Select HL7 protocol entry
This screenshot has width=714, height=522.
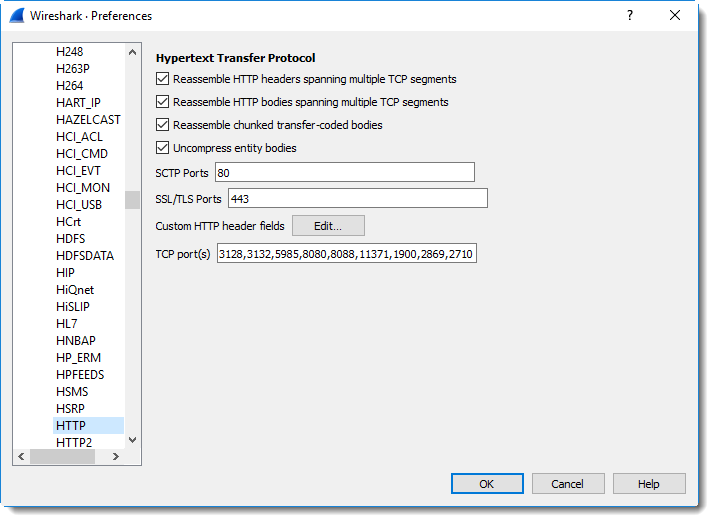tap(66, 324)
